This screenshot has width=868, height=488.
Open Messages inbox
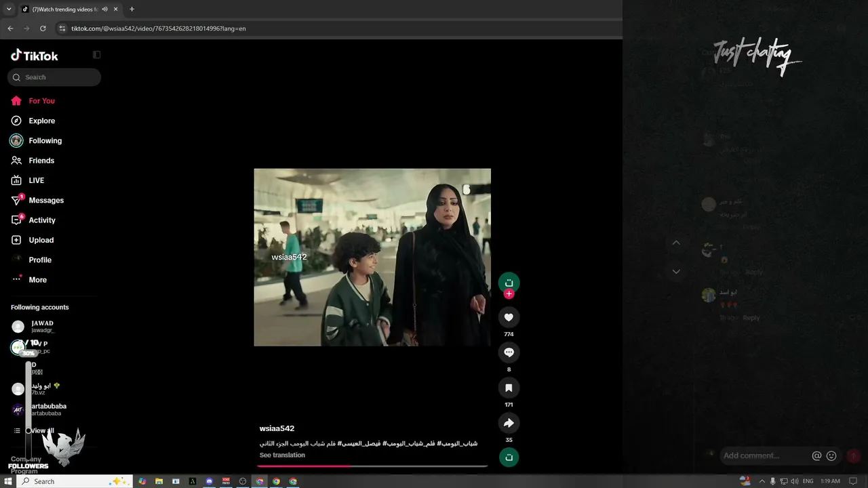37,201
